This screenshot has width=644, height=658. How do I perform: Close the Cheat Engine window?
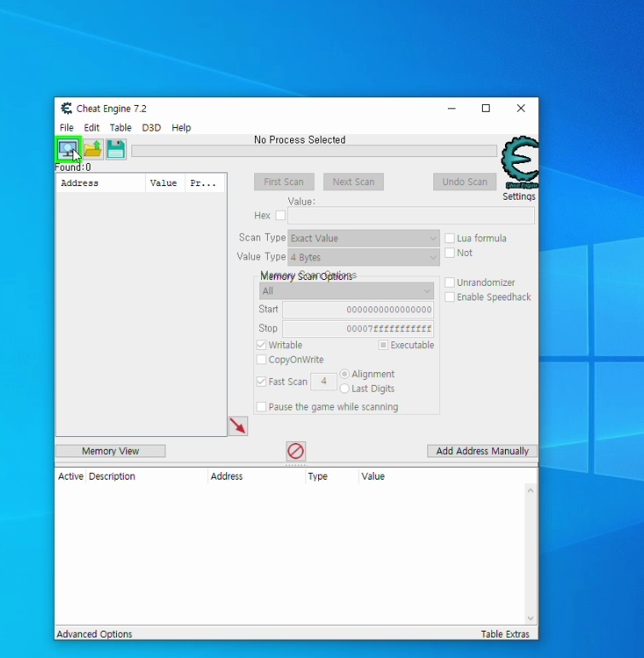pos(520,108)
